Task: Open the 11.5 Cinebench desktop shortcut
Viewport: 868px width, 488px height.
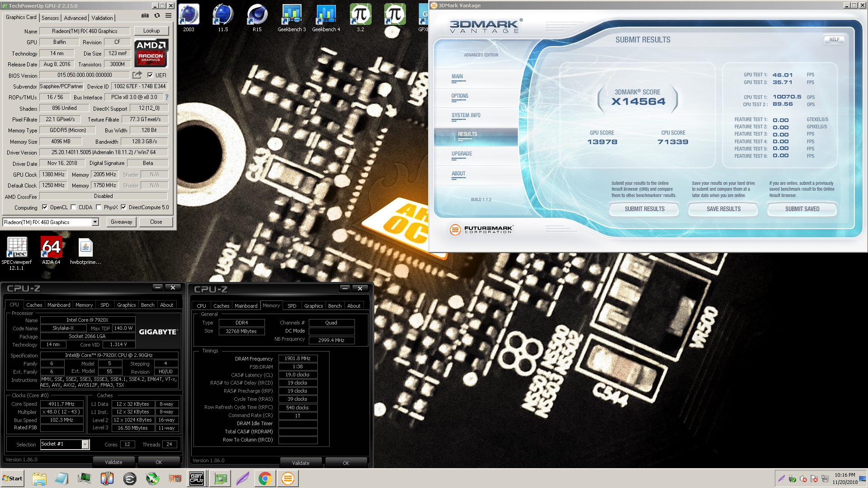Action: pos(223,18)
